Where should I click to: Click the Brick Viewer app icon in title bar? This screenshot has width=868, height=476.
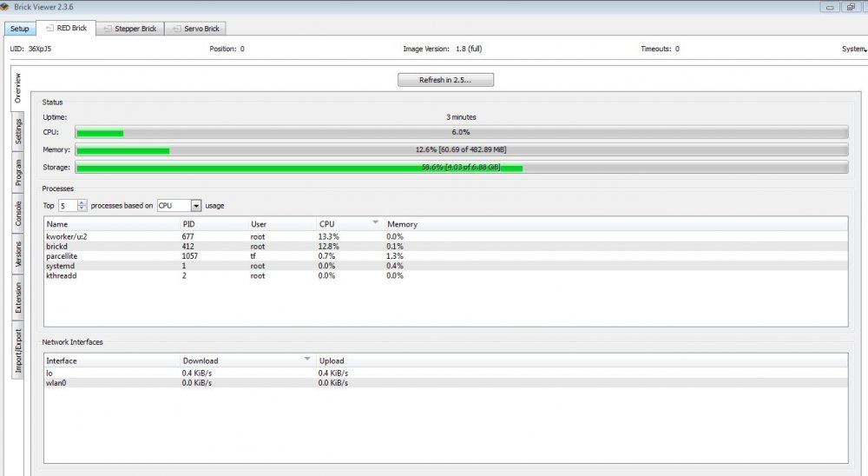point(5,7)
